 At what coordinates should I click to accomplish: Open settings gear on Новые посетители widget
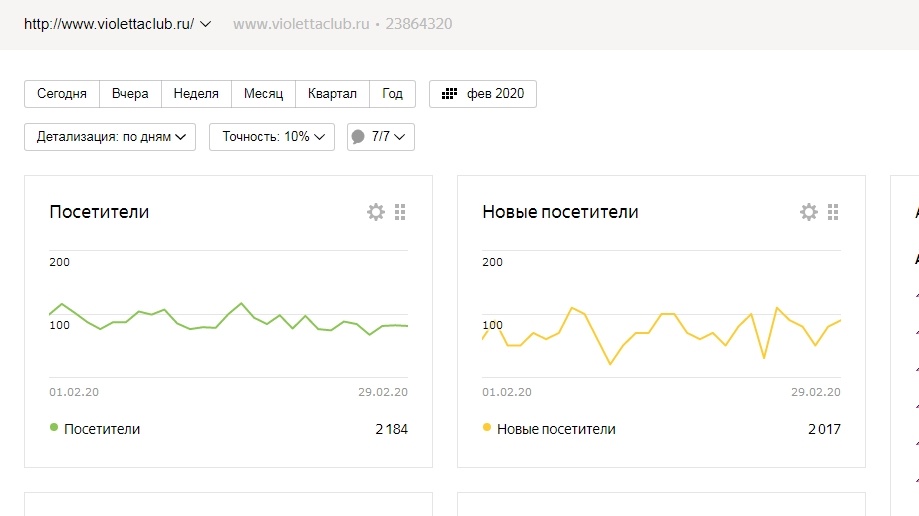[809, 212]
